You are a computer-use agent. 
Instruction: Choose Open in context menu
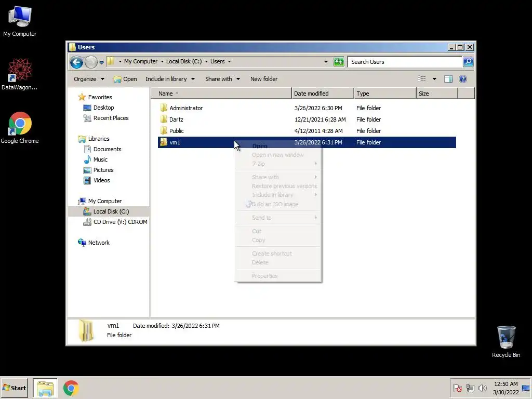tap(260, 146)
